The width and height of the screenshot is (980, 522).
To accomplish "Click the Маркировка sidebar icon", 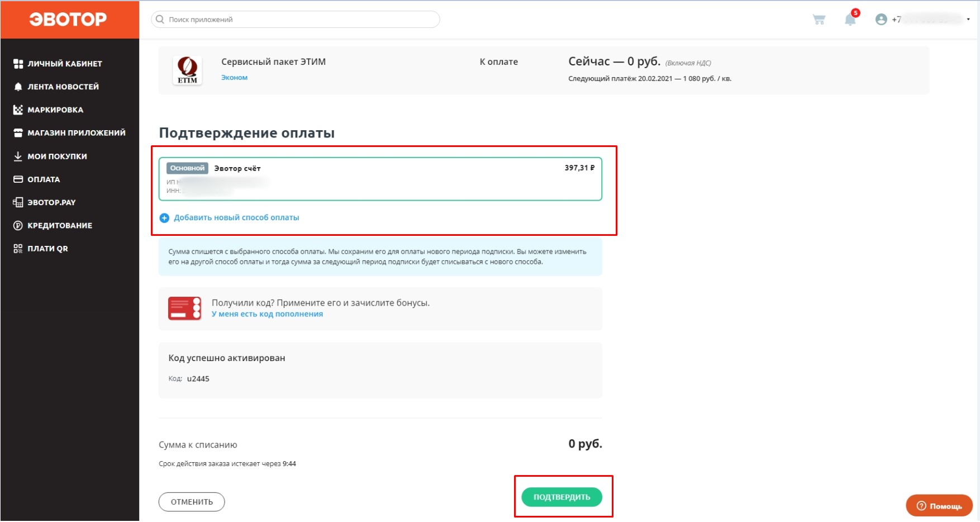I will pyautogui.click(x=18, y=110).
